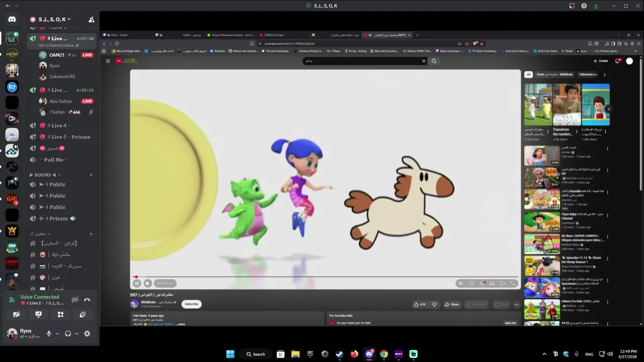
Task: Select the All filter chip
Action: pyautogui.click(x=528, y=74)
